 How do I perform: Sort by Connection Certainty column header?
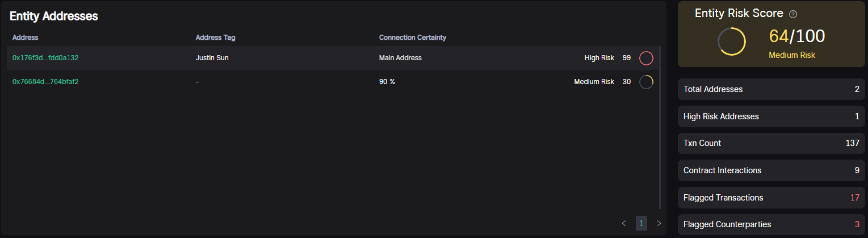click(x=412, y=37)
